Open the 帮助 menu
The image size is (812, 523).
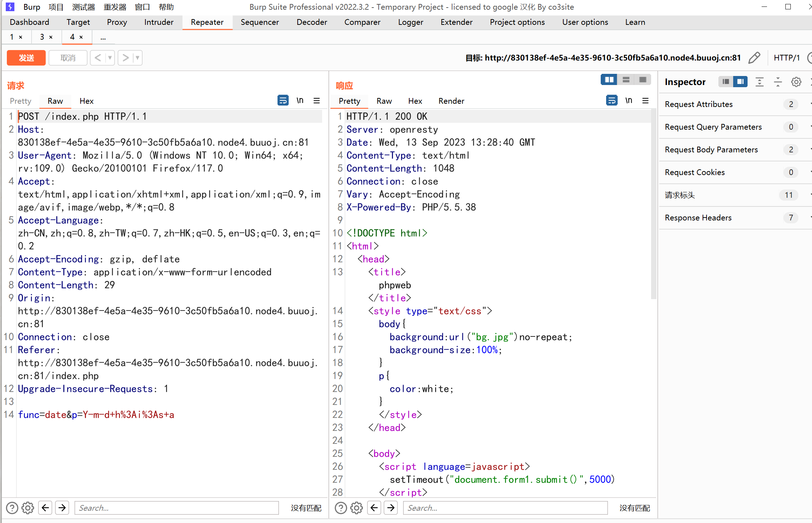pyautogui.click(x=166, y=7)
